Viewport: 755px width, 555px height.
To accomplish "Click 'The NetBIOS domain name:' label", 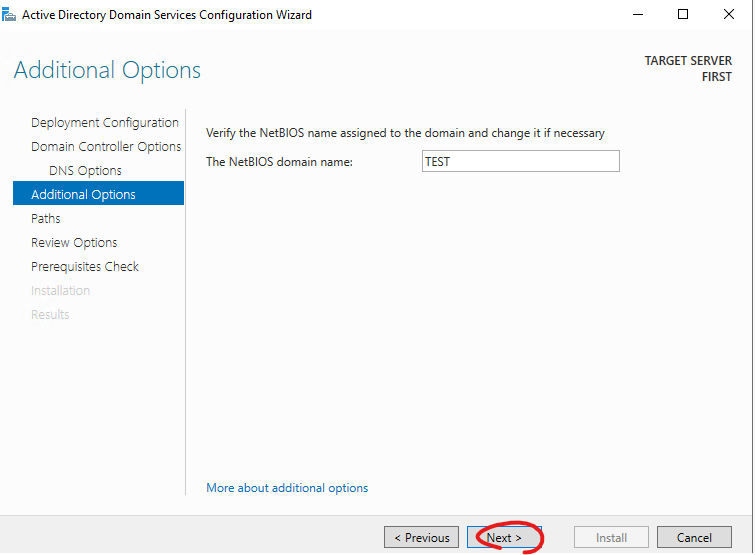I will [279, 162].
